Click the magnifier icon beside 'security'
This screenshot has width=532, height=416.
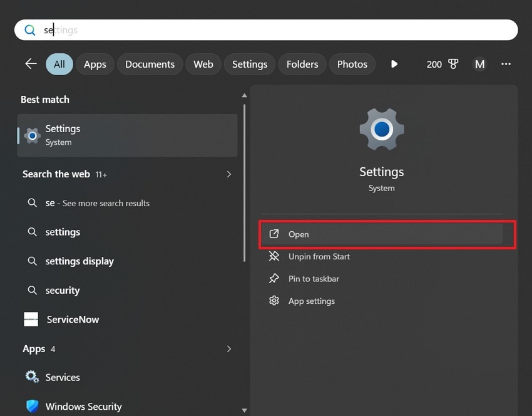[x=32, y=290]
